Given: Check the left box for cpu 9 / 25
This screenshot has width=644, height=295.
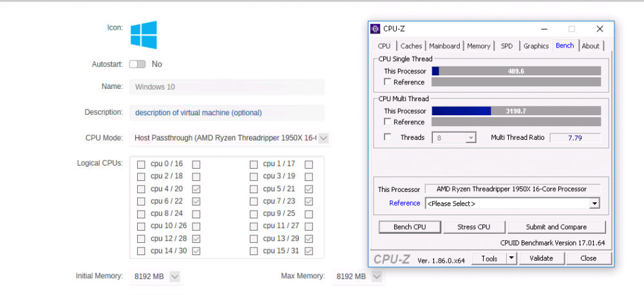Looking at the screenshot, I should [x=253, y=214].
